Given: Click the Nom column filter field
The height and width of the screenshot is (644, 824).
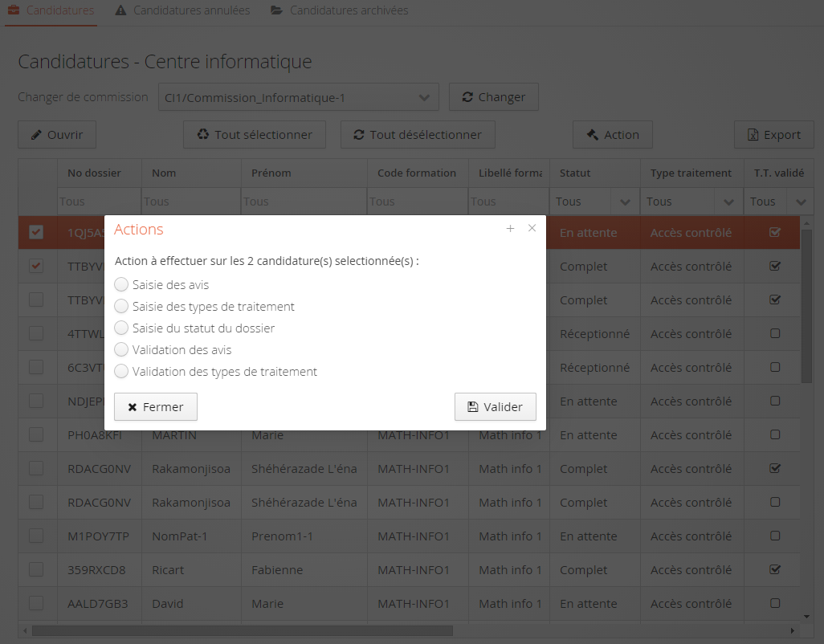Looking at the screenshot, I should 190,202.
